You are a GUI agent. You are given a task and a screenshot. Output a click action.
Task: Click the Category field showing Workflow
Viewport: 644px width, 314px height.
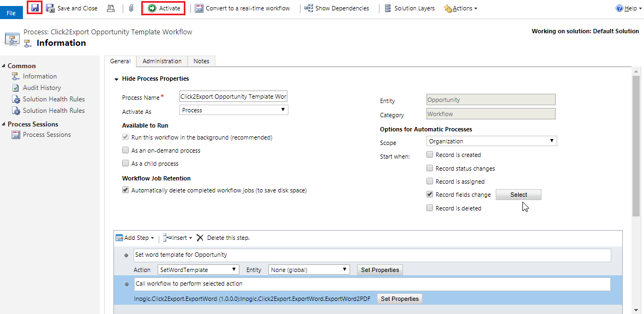point(491,114)
